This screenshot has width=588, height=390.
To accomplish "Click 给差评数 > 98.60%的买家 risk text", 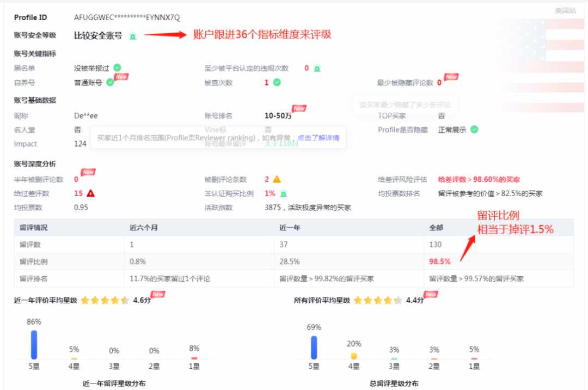I will 479,180.
